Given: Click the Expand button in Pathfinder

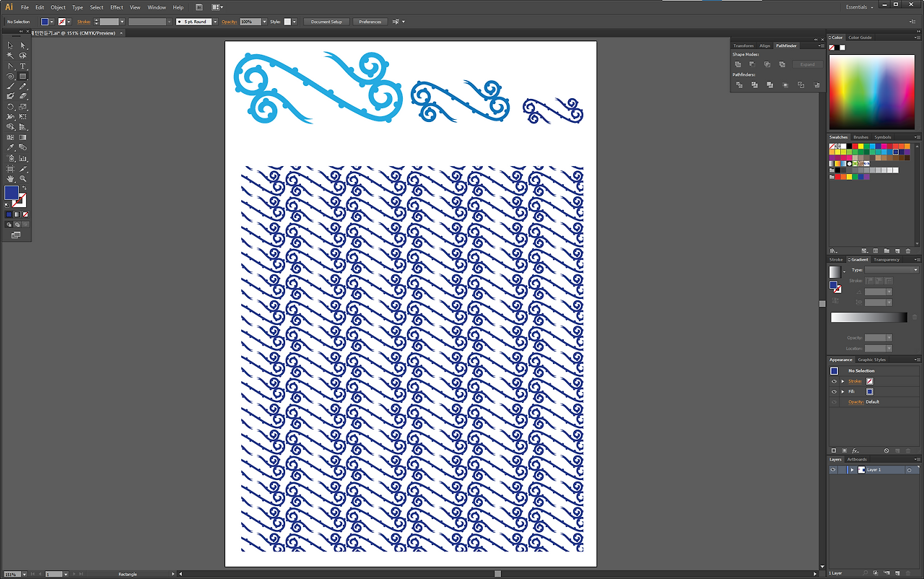Looking at the screenshot, I should (x=807, y=64).
